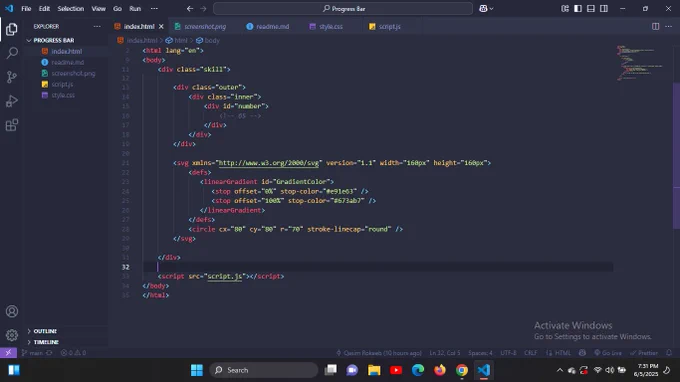The image size is (680, 382).
Task: Click the Ln 32, Col 5 status entry
Action: [x=445, y=353]
